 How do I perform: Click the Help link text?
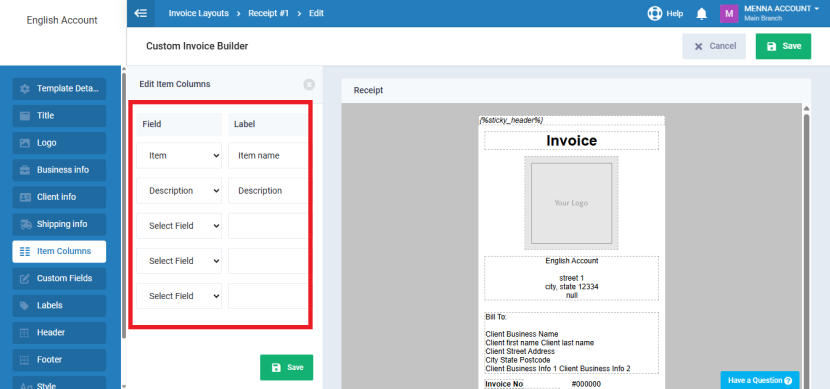[x=674, y=14]
